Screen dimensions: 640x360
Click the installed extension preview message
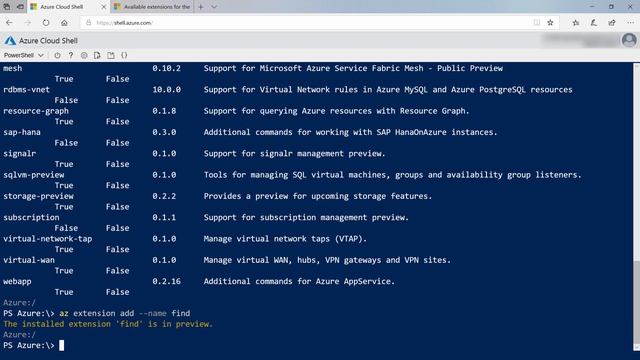tap(108, 324)
